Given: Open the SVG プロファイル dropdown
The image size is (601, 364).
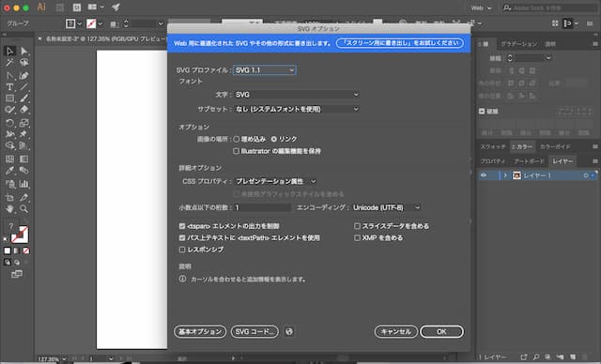Looking at the screenshot, I should tap(265, 70).
